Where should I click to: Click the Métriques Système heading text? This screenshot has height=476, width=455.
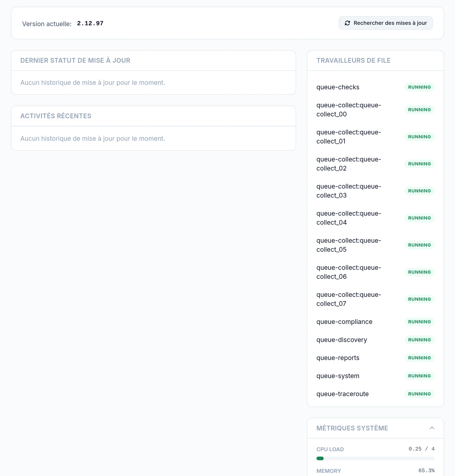pyautogui.click(x=352, y=428)
